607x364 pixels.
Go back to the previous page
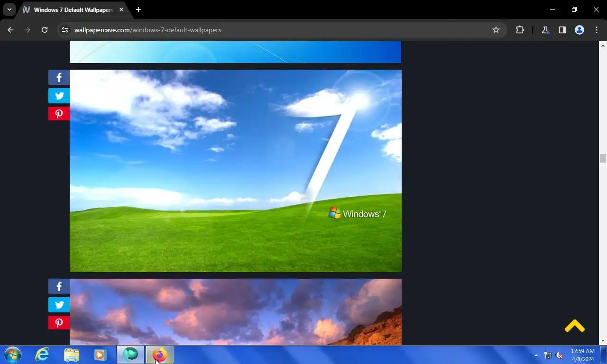[10, 30]
